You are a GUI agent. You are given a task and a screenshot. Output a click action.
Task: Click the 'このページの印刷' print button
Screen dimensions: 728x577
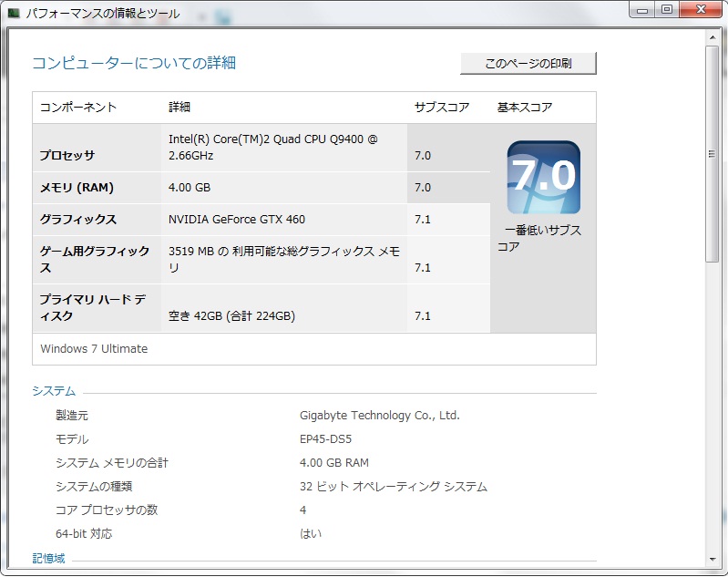coord(528,63)
